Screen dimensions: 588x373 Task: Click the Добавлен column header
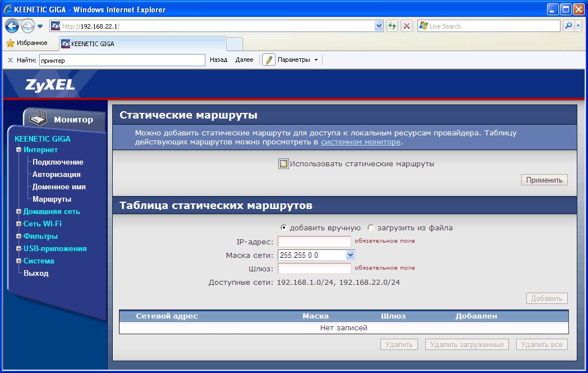(x=476, y=316)
